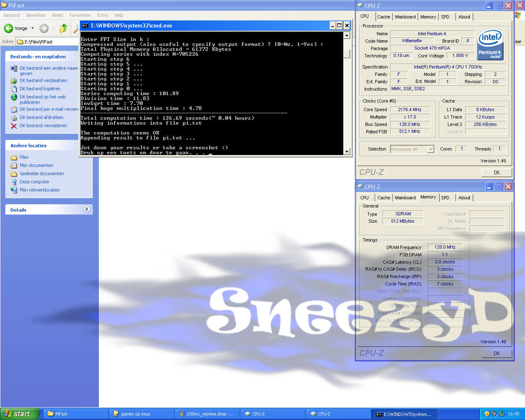This screenshot has height=420, width=525.
Task: Click the security shield tray icon
Action: 487,414
